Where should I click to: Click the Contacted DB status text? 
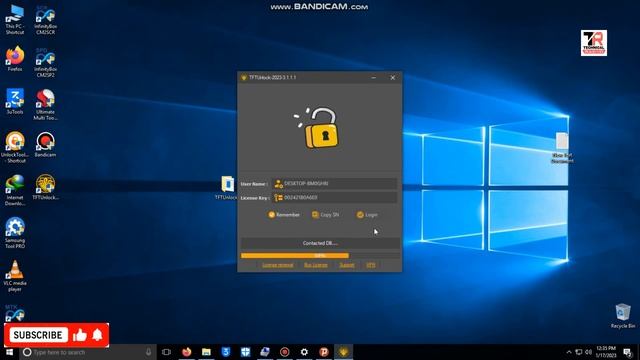320,243
